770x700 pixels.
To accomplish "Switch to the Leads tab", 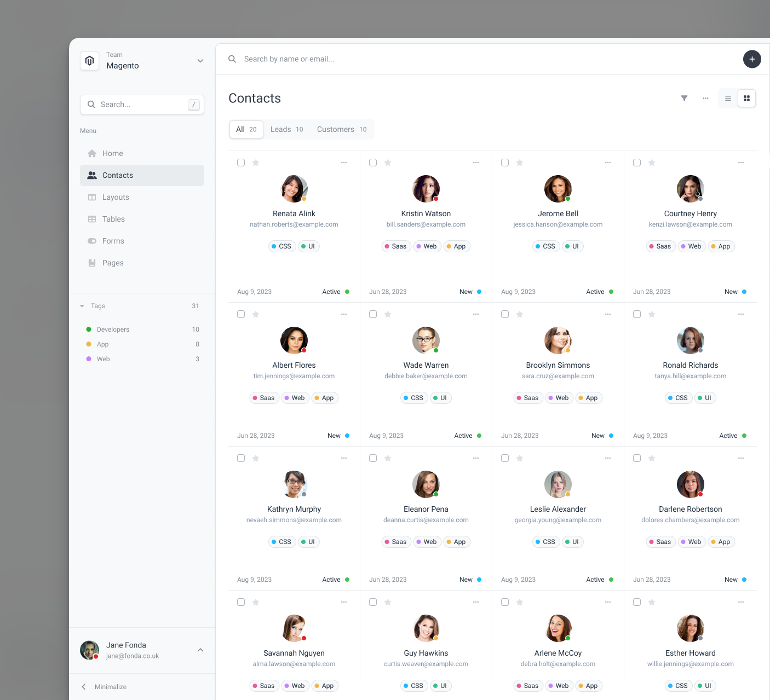I will 286,129.
